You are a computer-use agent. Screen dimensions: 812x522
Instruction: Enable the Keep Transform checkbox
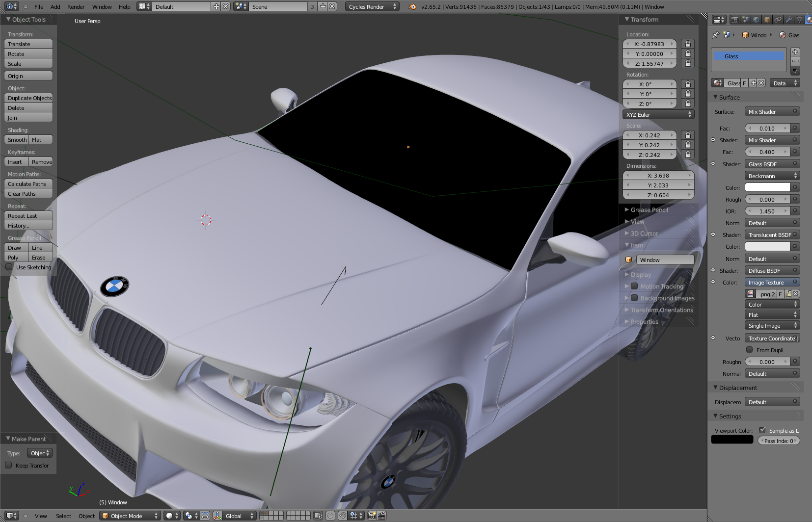click(x=9, y=466)
